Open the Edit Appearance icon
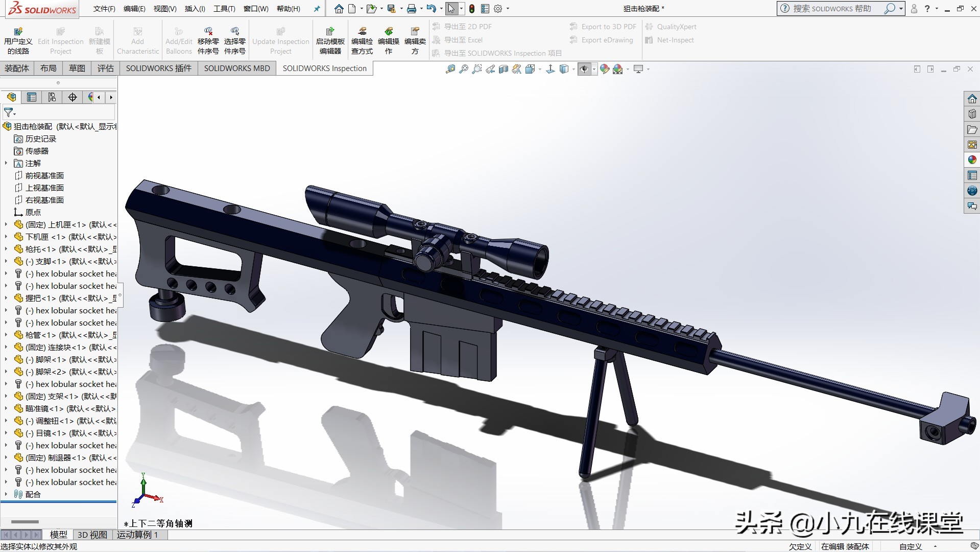The width and height of the screenshot is (980, 552). 605,69
